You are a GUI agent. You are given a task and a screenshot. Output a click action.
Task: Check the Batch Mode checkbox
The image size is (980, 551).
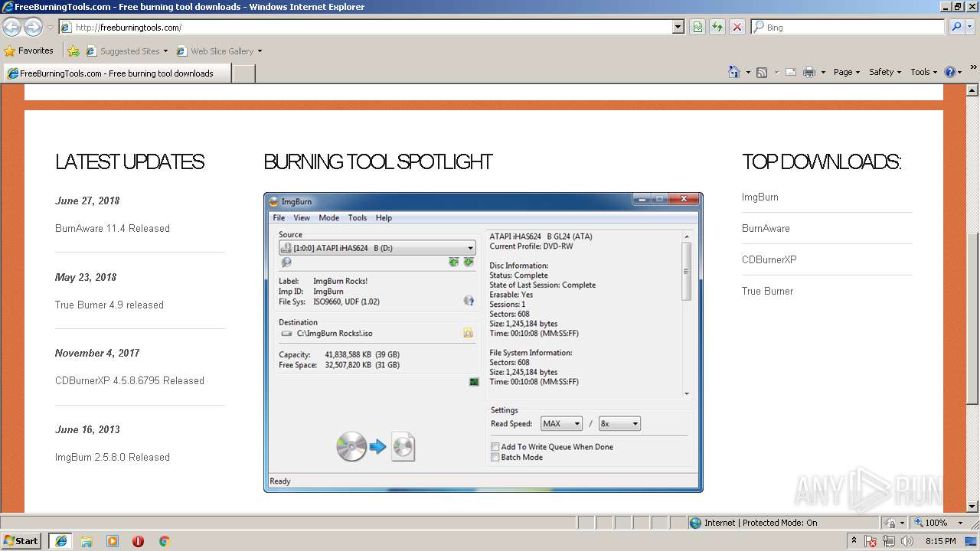coord(517,458)
